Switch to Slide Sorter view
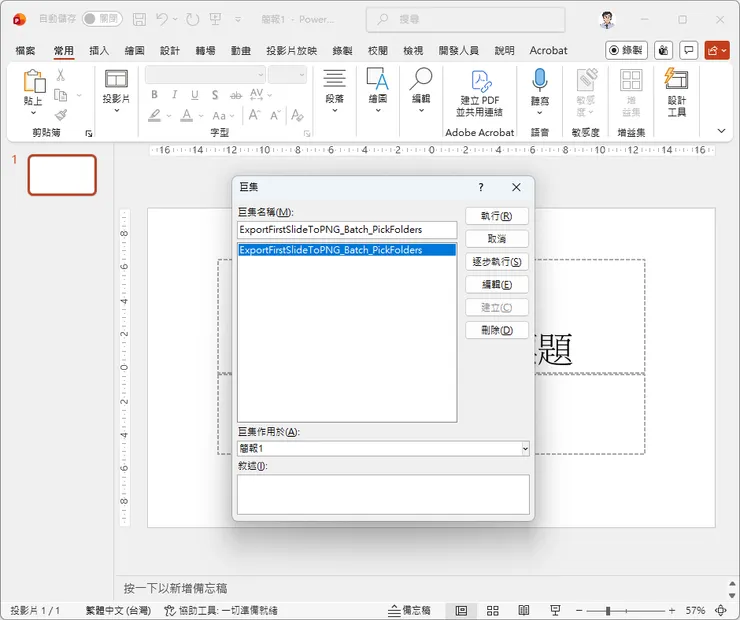The width and height of the screenshot is (740, 620). click(493, 611)
